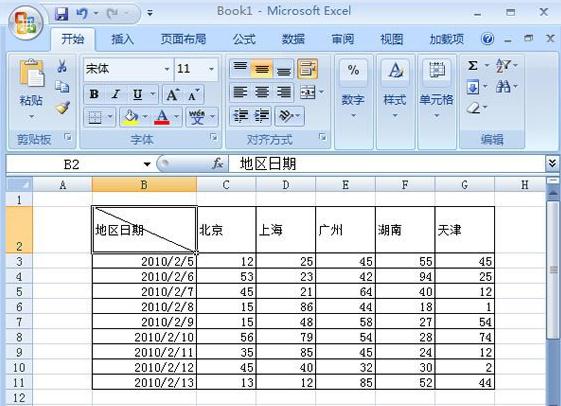Open the font color dropdown arrow
This screenshot has height=406, width=561.
(176, 117)
